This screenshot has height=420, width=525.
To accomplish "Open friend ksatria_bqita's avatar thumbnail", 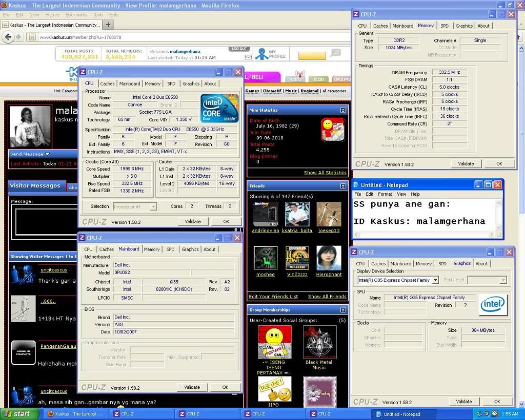I will click(297, 214).
